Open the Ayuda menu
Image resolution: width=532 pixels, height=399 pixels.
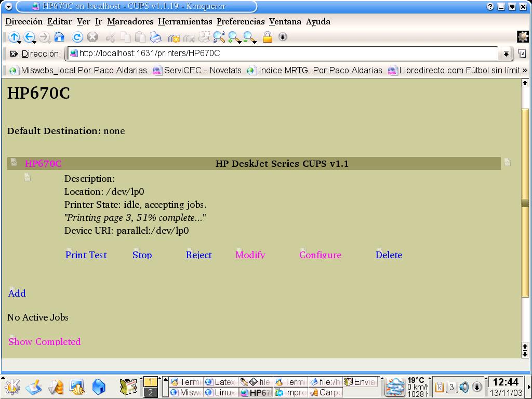tap(318, 22)
